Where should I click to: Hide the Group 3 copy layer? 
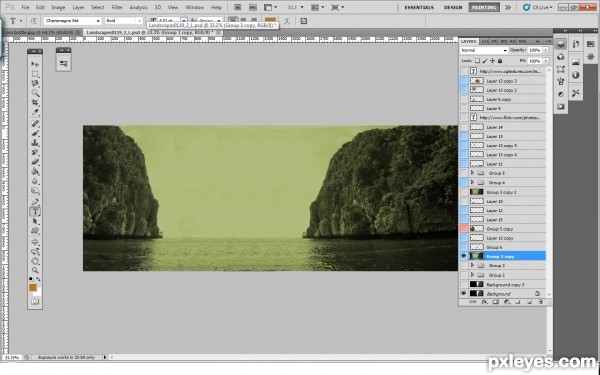click(x=463, y=256)
